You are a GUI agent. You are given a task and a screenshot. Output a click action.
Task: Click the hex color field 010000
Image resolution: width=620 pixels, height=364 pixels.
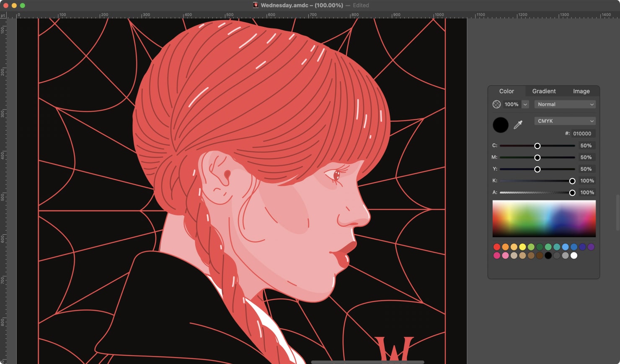[584, 133]
